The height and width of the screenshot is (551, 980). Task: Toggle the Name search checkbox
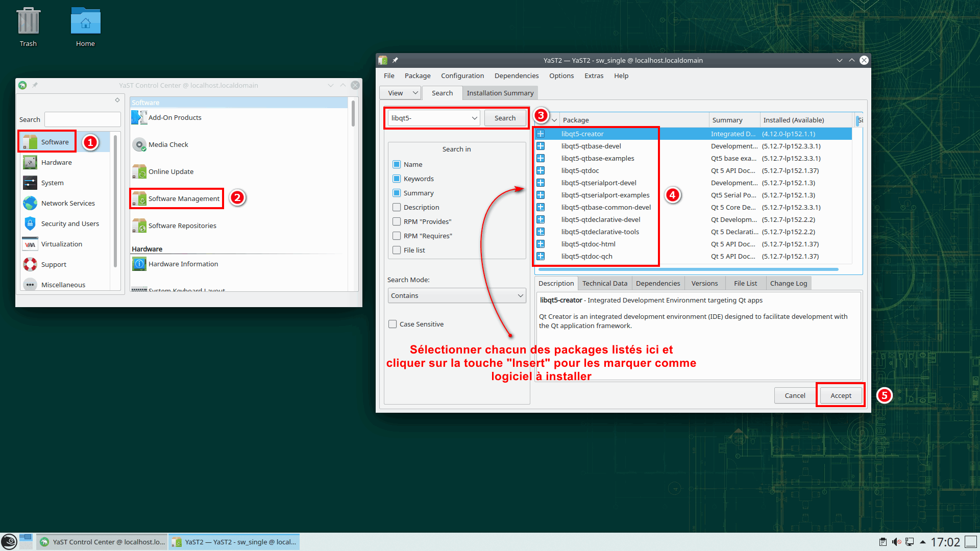click(397, 164)
